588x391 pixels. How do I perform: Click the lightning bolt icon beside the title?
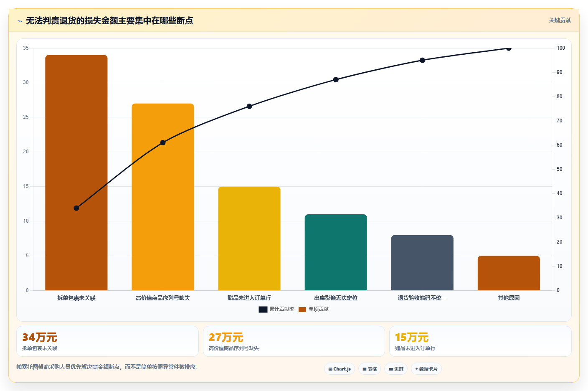[20, 21]
